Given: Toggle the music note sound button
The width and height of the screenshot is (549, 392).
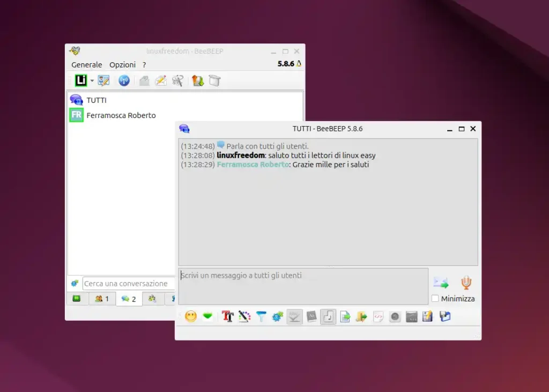Looking at the screenshot, I should coord(328,317).
